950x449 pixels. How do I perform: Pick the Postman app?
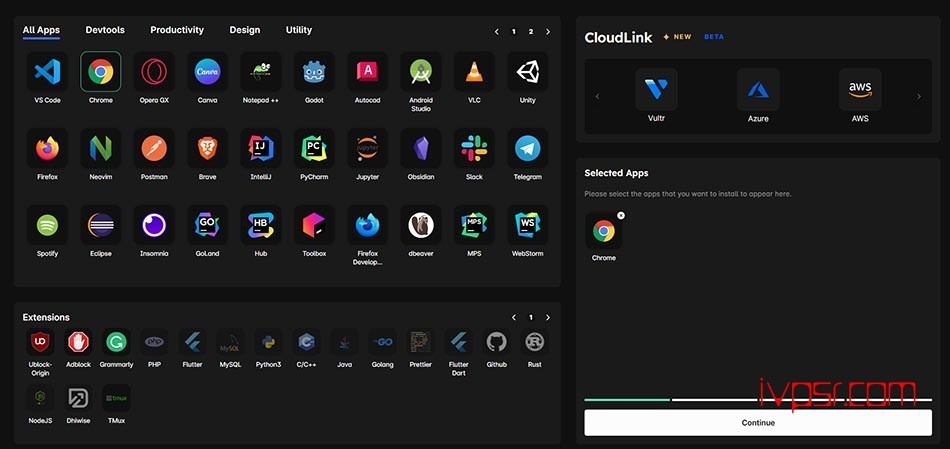154,148
